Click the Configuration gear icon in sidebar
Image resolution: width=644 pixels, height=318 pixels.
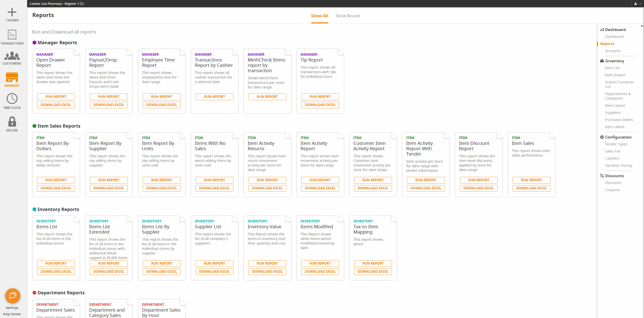pyautogui.click(x=602, y=137)
